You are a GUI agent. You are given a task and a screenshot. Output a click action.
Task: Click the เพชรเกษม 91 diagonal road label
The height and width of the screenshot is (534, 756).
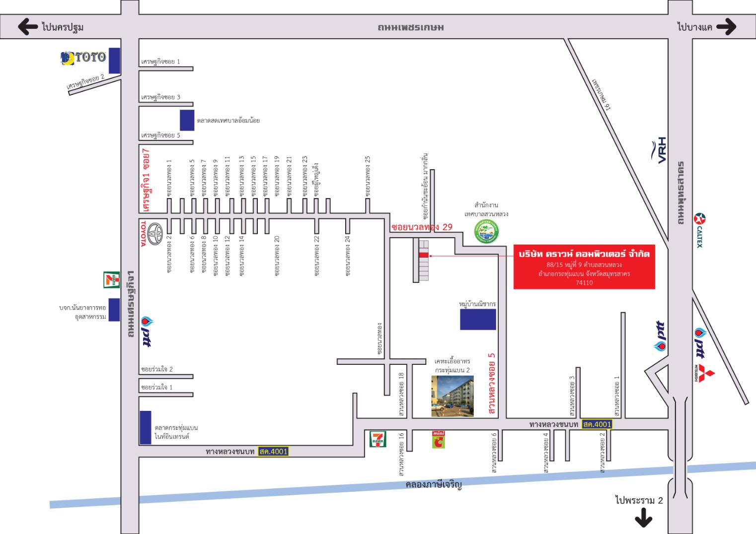point(602,94)
